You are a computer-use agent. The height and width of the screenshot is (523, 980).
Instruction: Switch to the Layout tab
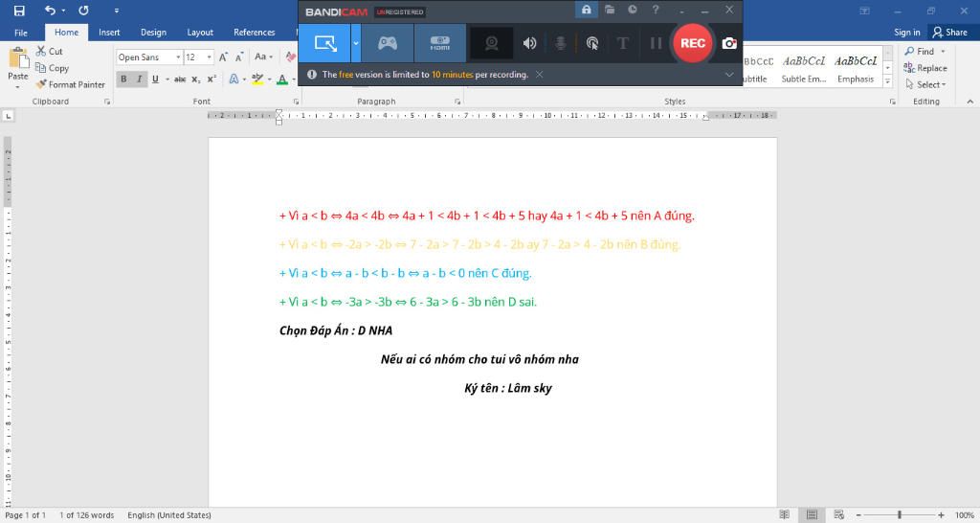200,33
